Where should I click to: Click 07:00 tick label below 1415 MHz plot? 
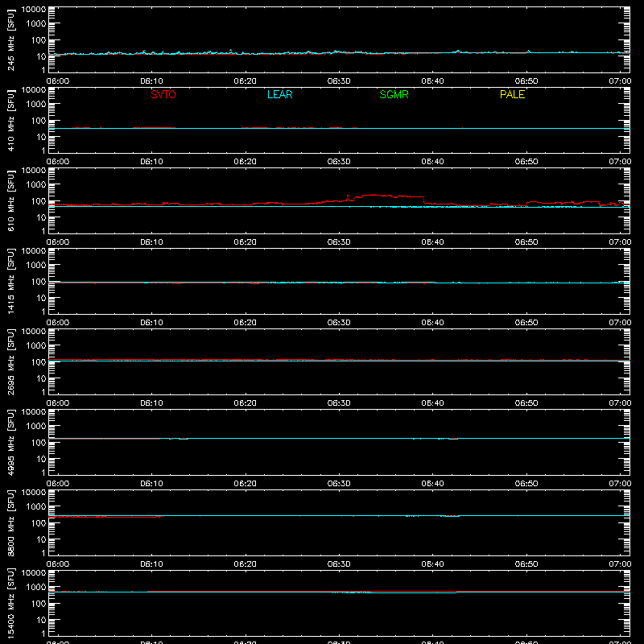click(x=620, y=323)
